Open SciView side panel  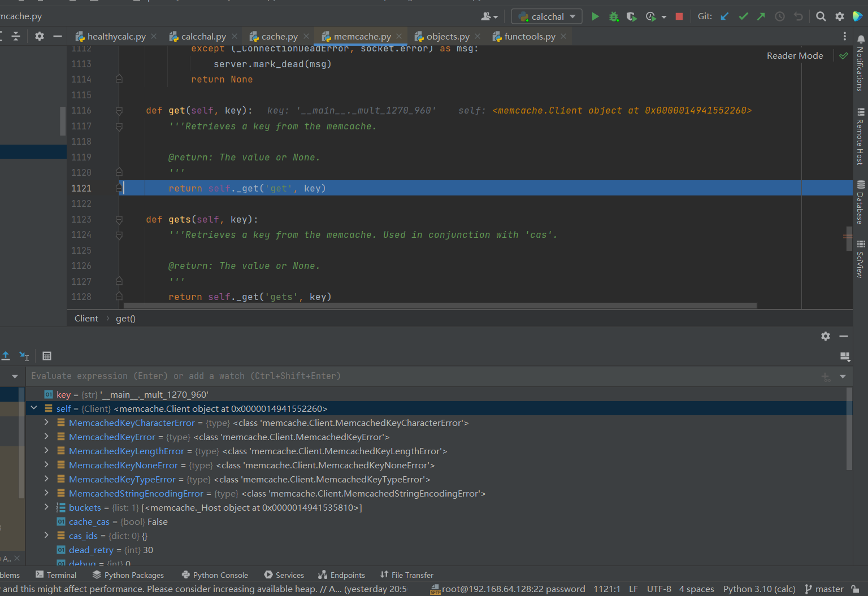(x=861, y=259)
